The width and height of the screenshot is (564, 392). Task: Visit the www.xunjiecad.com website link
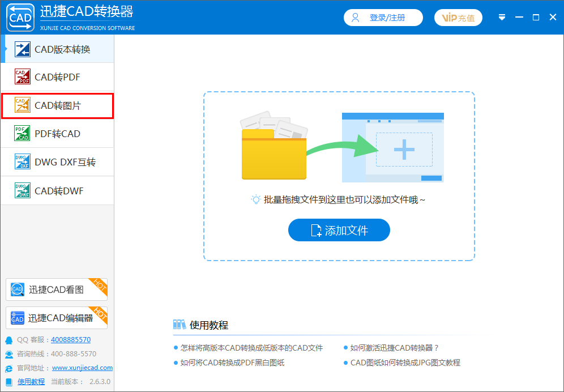82,368
